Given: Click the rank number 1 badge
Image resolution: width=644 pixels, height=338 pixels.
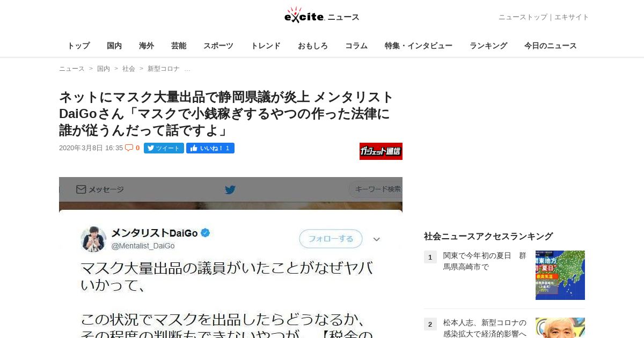Looking at the screenshot, I should (x=430, y=257).
